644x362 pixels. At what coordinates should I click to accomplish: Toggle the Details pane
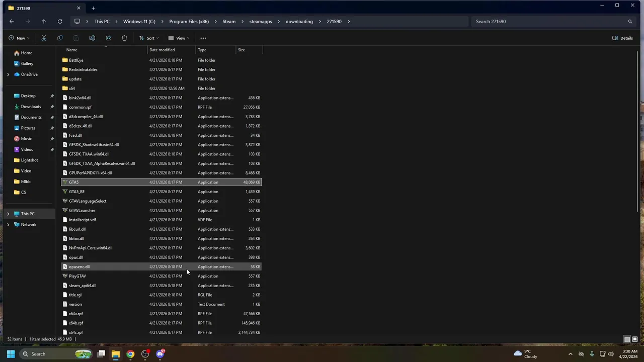coord(623,38)
